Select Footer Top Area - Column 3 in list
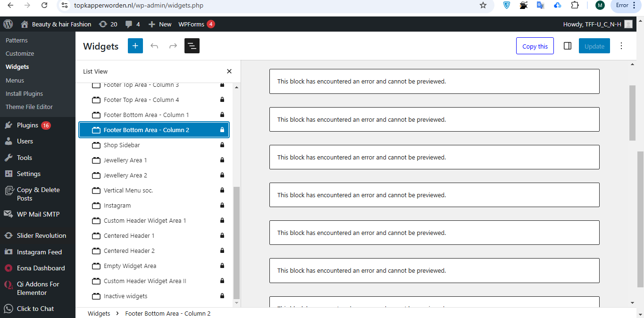 [x=154, y=85]
